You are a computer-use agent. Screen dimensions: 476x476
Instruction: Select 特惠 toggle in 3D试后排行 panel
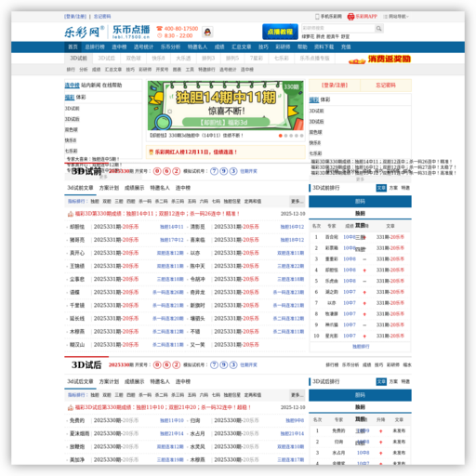tap(405, 381)
